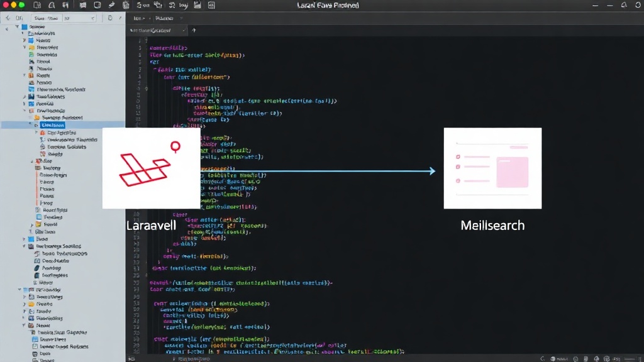The image size is (644, 362).
Task: Open the open editor file tab's dropdown chevron
Action: click(183, 30)
